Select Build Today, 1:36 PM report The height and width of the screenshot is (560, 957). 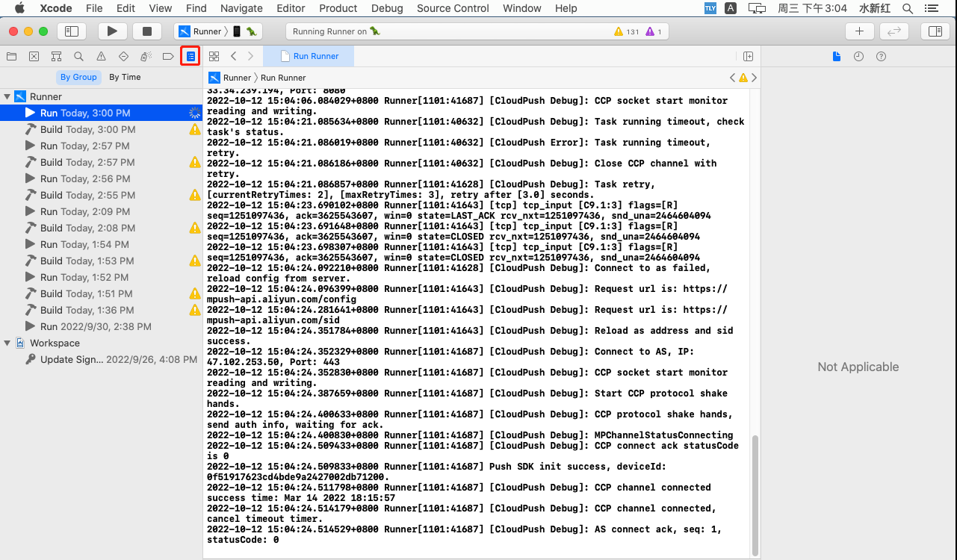point(101,310)
